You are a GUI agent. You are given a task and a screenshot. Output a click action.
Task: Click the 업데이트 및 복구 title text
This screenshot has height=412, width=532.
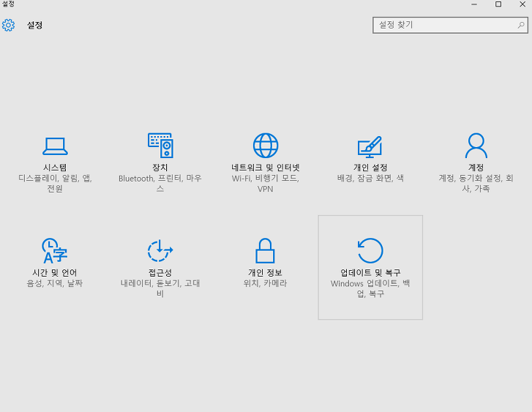tap(370, 272)
